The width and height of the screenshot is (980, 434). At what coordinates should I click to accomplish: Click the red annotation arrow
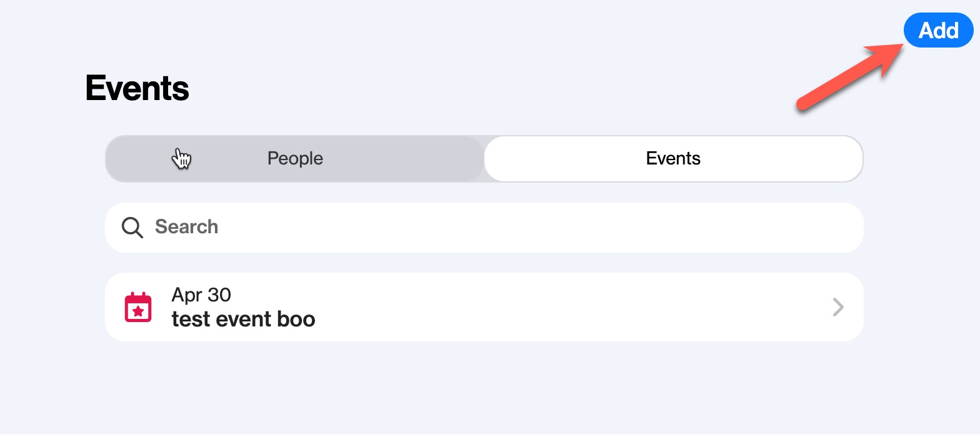tap(849, 77)
